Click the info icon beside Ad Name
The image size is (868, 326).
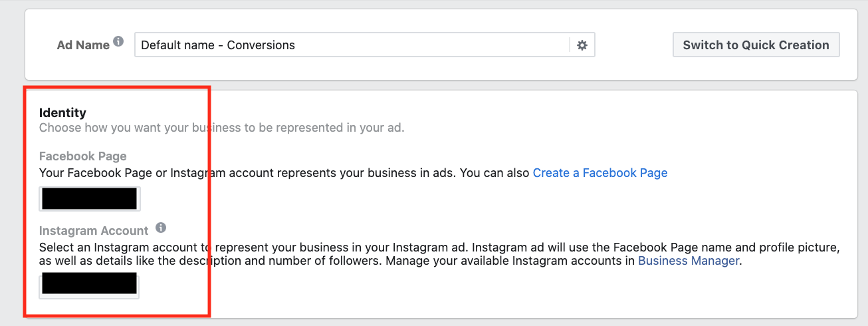[118, 41]
